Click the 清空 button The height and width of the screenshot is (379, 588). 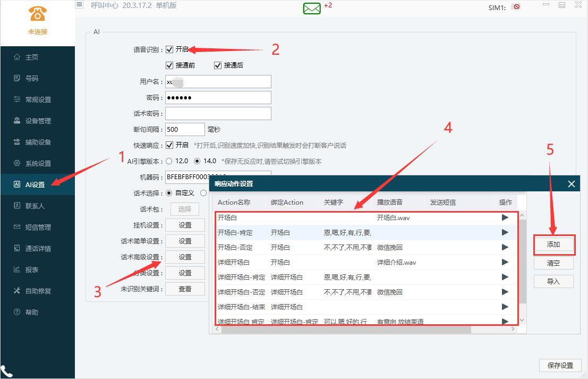[x=553, y=263]
